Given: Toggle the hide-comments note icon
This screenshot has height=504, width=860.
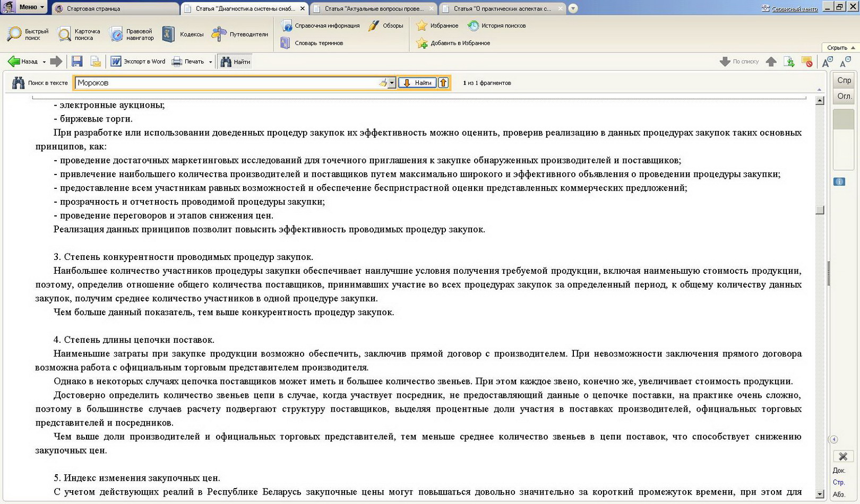Looking at the screenshot, I should [807, 62].
